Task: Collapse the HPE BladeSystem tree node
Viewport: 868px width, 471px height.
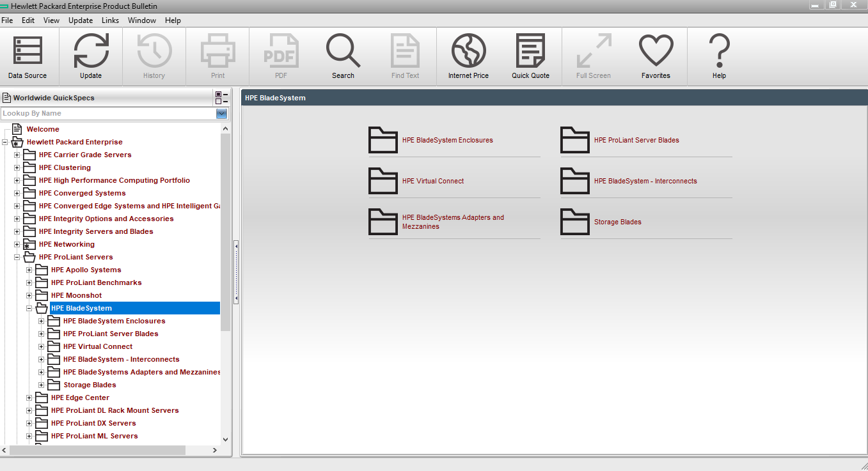Action: (29, 308)
